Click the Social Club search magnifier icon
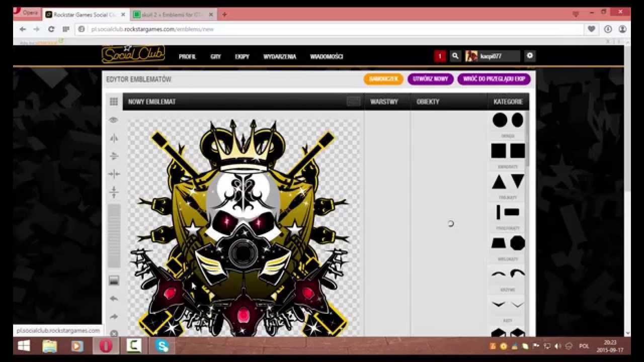Image resolution: width=644 pixels, height=362 pixels. click(455, 56)
